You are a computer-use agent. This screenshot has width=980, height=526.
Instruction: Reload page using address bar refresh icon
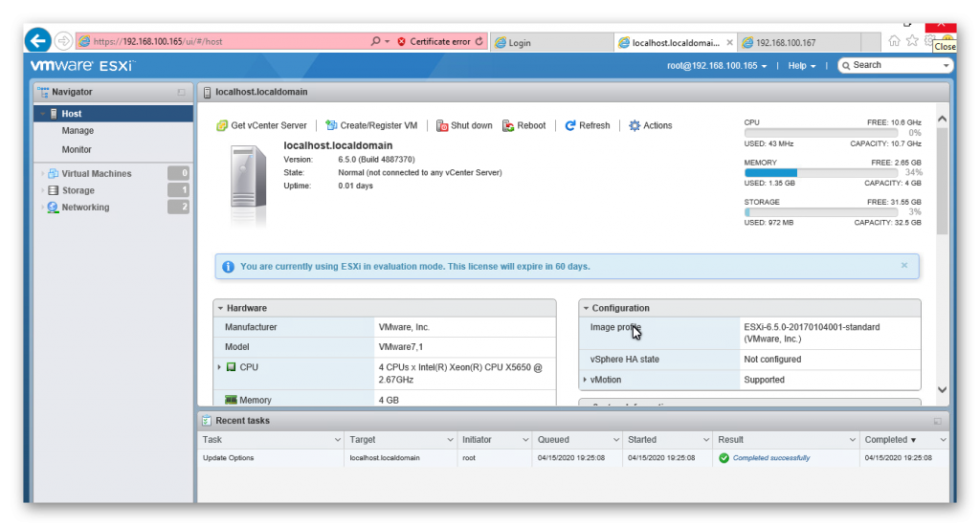(x=479, y=41)
